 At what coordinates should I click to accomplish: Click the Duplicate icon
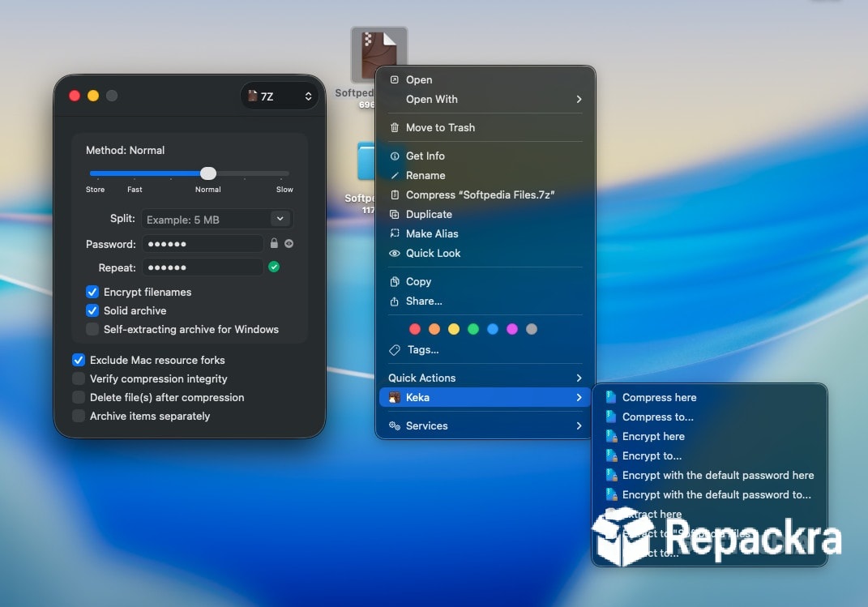point(394,214)
